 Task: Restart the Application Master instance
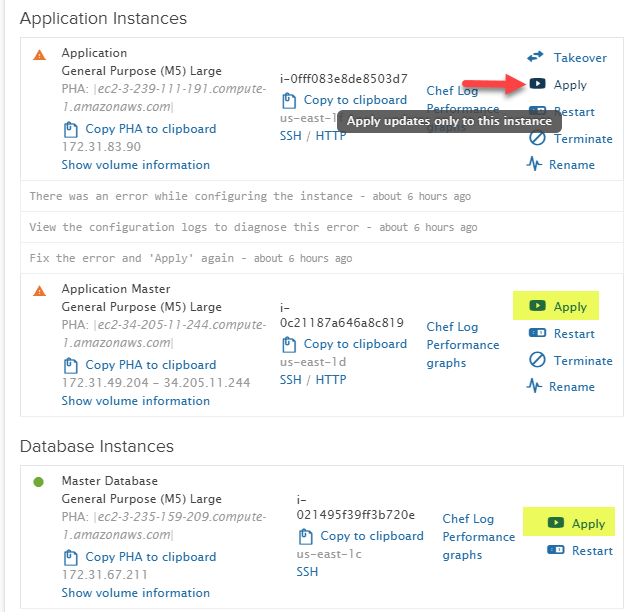tap(573, 334)
